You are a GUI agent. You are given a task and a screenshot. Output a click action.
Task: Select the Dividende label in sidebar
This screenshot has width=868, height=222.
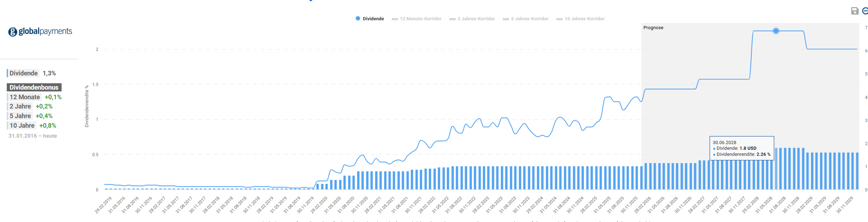tap(23, 73)
